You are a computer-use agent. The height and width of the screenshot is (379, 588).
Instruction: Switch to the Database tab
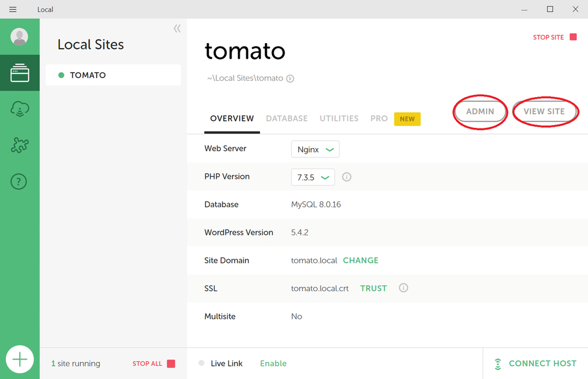tap(287, 118)
